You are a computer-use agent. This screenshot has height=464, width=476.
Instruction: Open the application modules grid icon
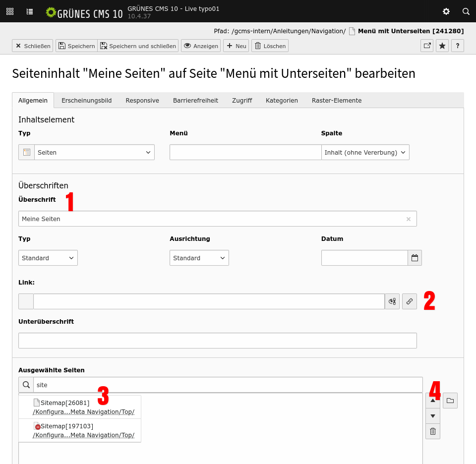[10, 11]
